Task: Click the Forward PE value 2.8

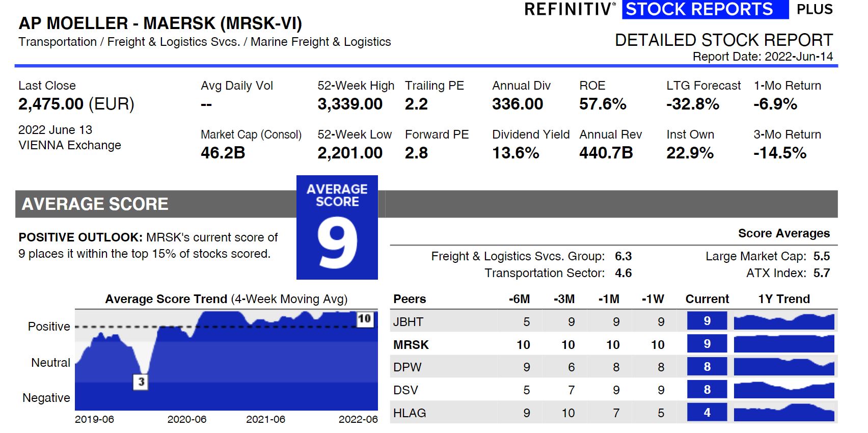Action: click(416, 153)
